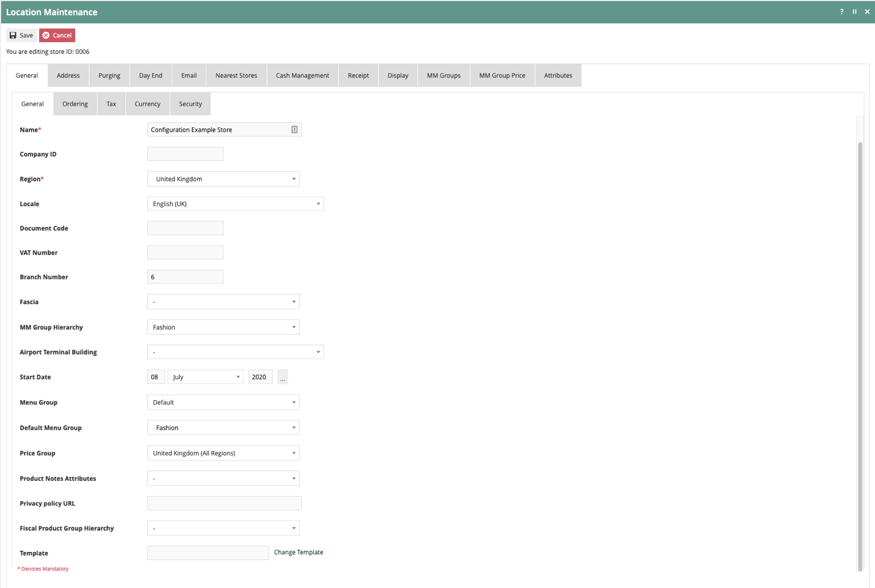Open the Locale dropdown list
The width and height of the screenshot is (875, 588).
236,204
